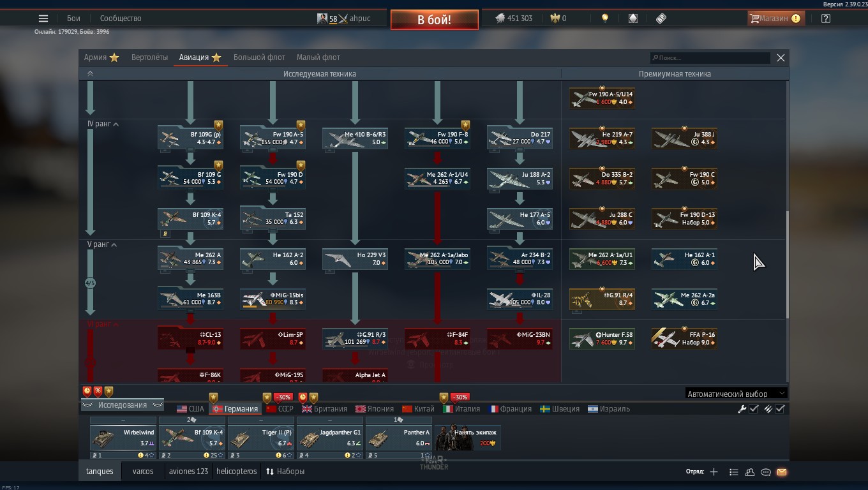The image size is (868, 490).
Task: Open the help question mark icon
Action: [x=826, y=19]
